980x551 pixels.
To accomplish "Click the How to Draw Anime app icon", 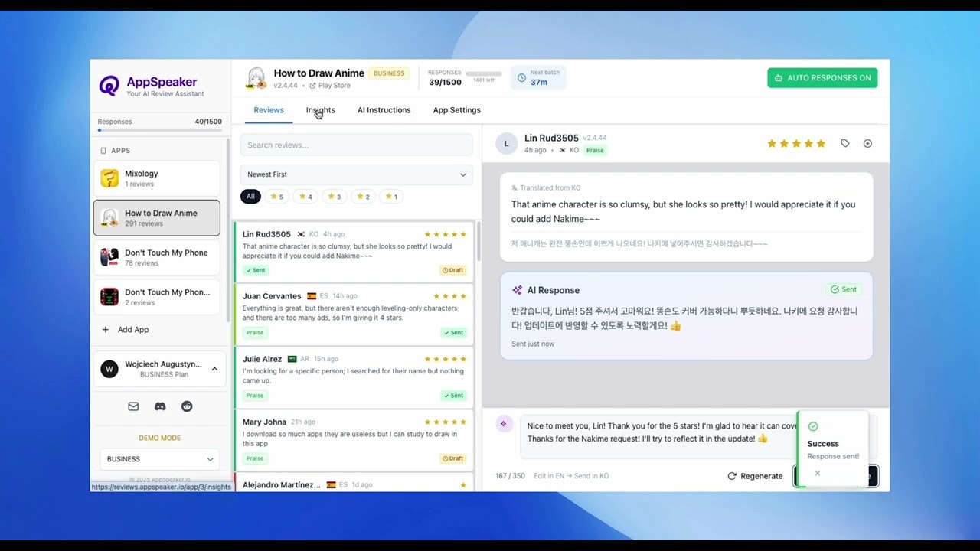I will coord(109,217).
